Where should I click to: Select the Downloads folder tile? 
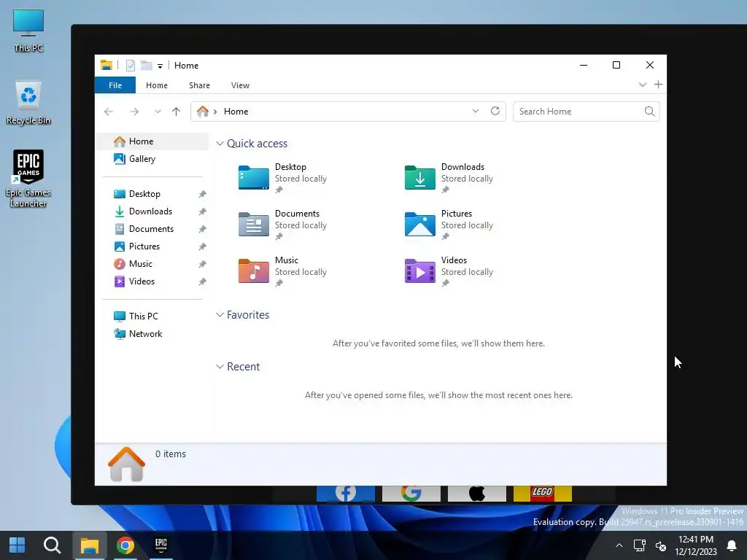(x=449, y=178)
